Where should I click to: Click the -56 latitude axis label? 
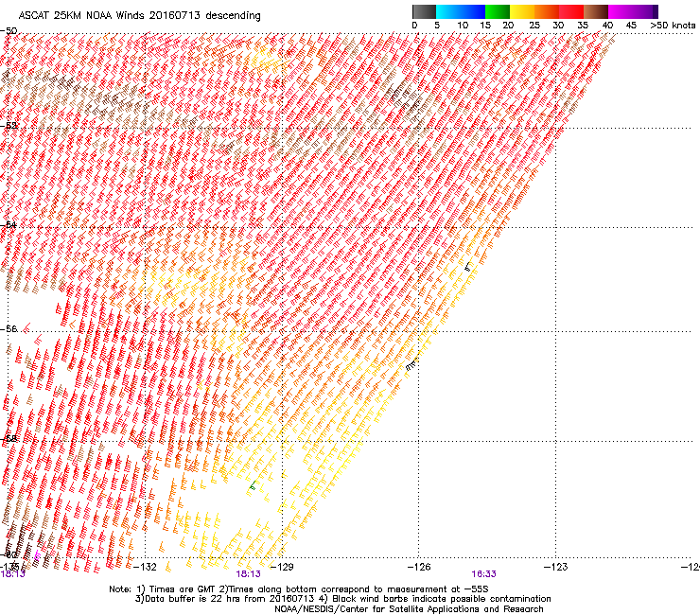pyautogui.click(x=9, y=328)
